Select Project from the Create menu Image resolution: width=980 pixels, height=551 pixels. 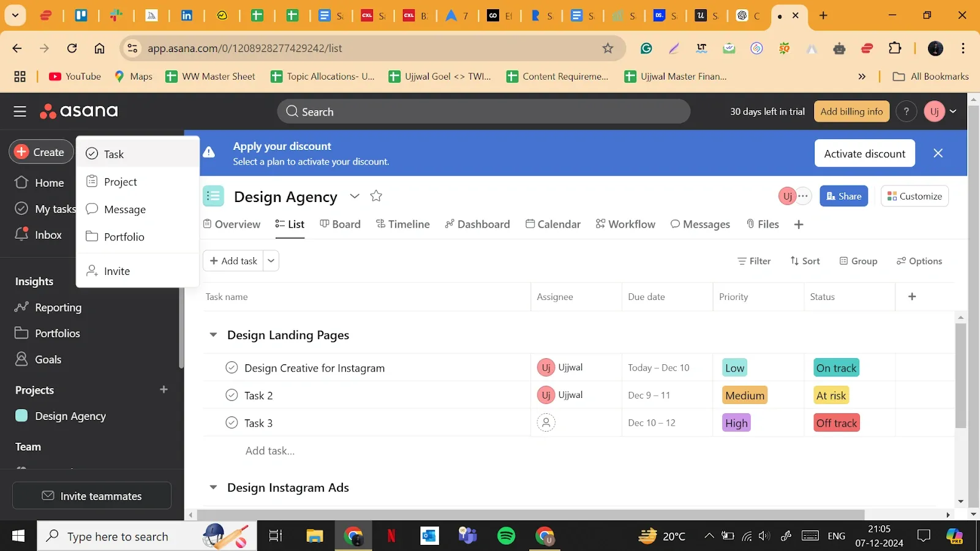tap(120, 182)
